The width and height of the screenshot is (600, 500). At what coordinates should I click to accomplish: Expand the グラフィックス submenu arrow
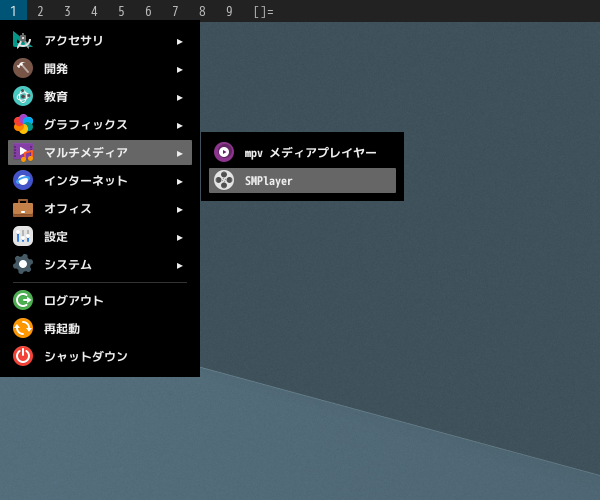pyautogui.click(x=179, y=125)
